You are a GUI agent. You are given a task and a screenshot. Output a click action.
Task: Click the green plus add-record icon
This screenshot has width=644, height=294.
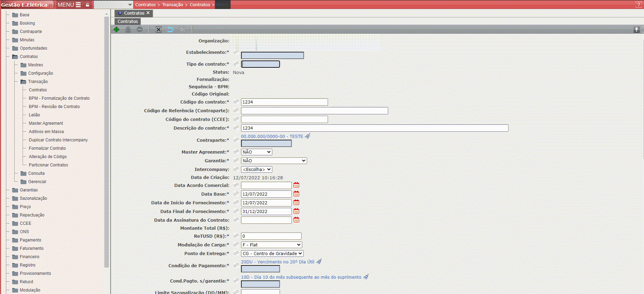116,30
